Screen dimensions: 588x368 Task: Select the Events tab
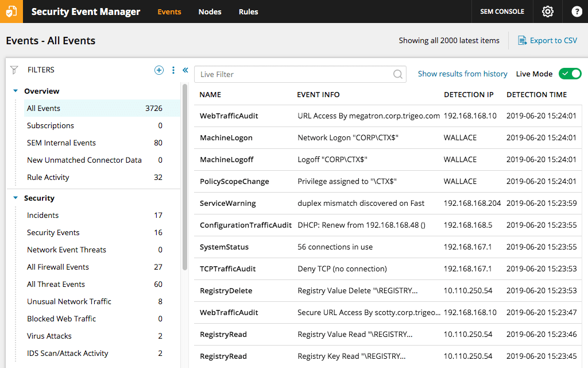(169, 11)
